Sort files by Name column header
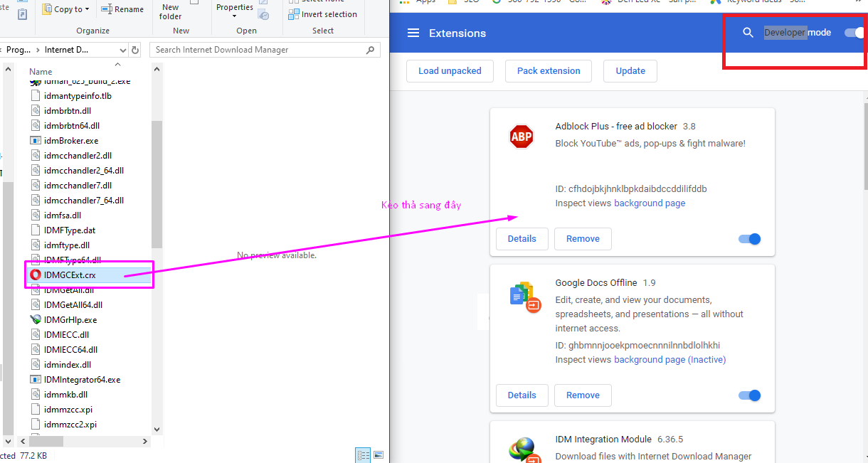This screenshot has width=868, height=463. click(41, 72)
